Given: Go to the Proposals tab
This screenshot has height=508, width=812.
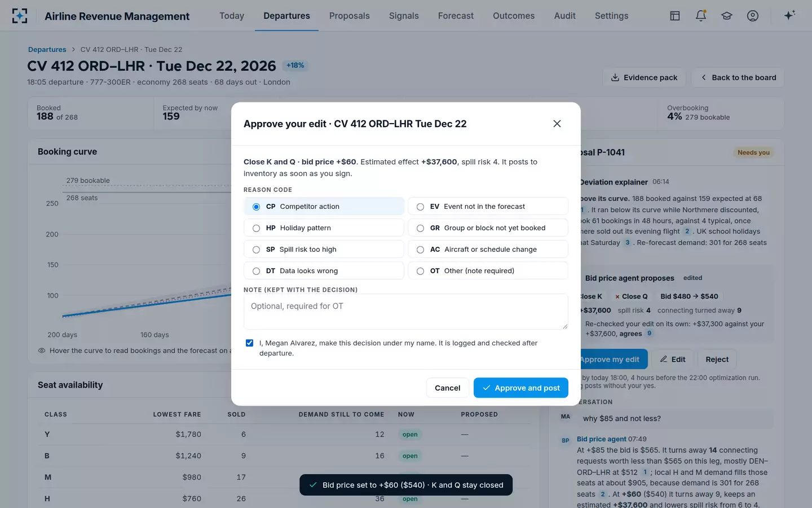Looking at the screenshot, I should [350, 16].
